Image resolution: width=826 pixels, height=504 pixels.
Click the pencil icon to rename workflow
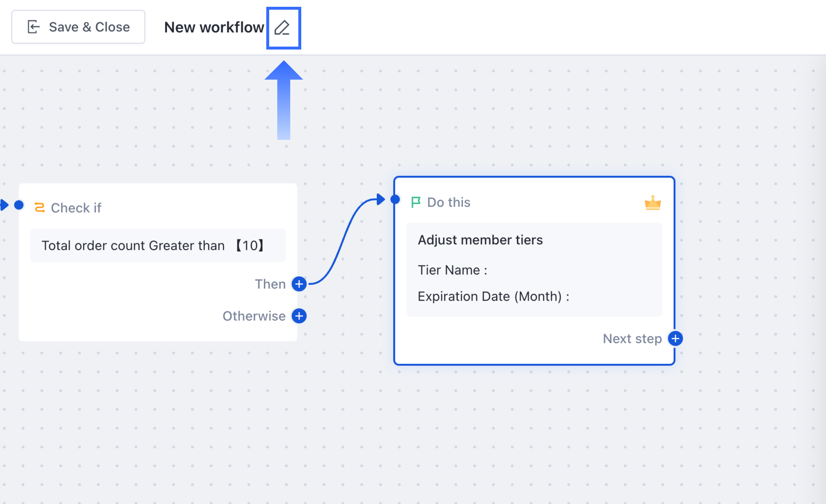pos(282,28)
